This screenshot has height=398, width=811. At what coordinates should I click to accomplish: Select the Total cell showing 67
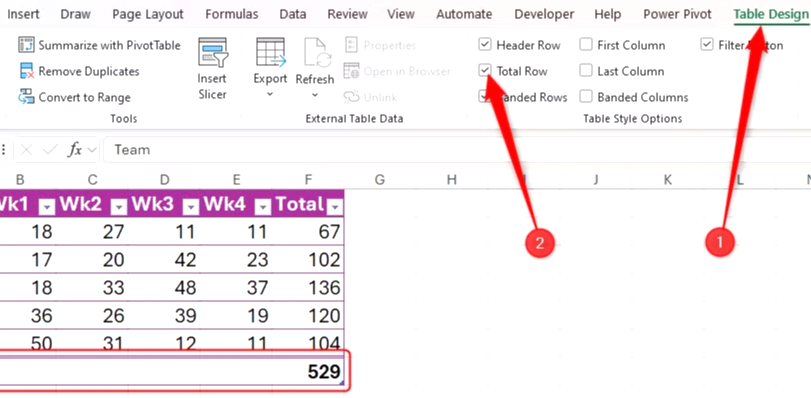click(308, 231)
